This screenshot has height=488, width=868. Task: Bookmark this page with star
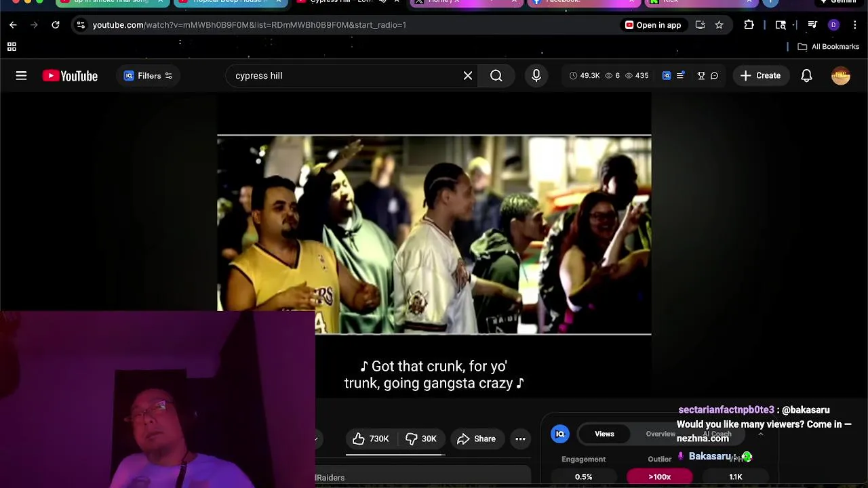click(719, 25)
